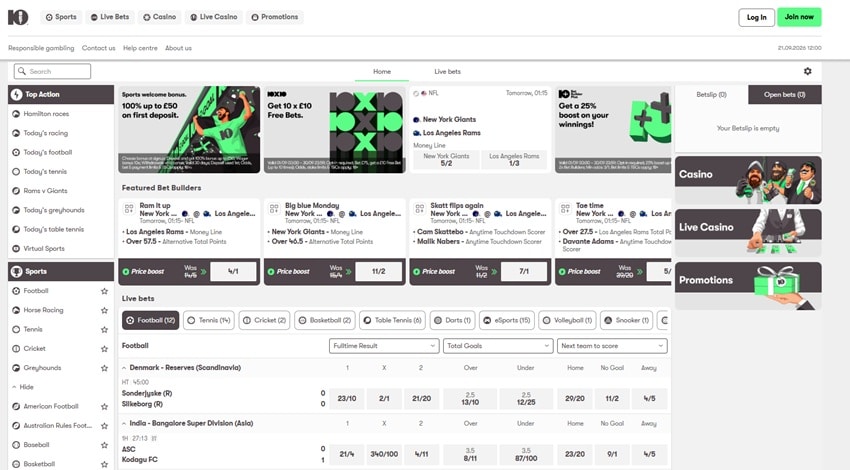The height and width of the screenshot is (470, 850).
Task: Open Help centre link
Action: pos(140,48)
